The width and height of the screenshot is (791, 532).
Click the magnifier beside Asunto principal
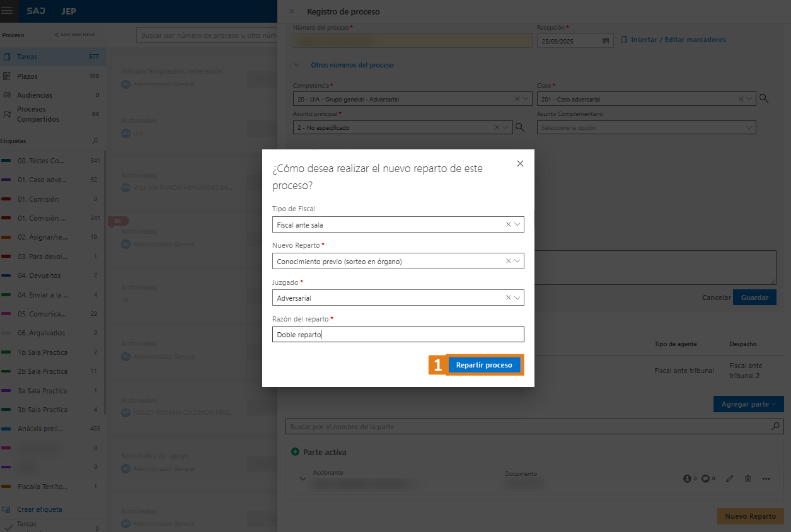point(520,127)
